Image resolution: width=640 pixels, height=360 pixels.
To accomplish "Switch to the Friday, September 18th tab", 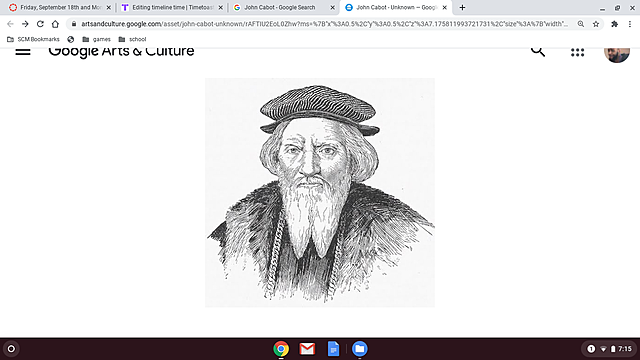I will click(x=60, y=7).
